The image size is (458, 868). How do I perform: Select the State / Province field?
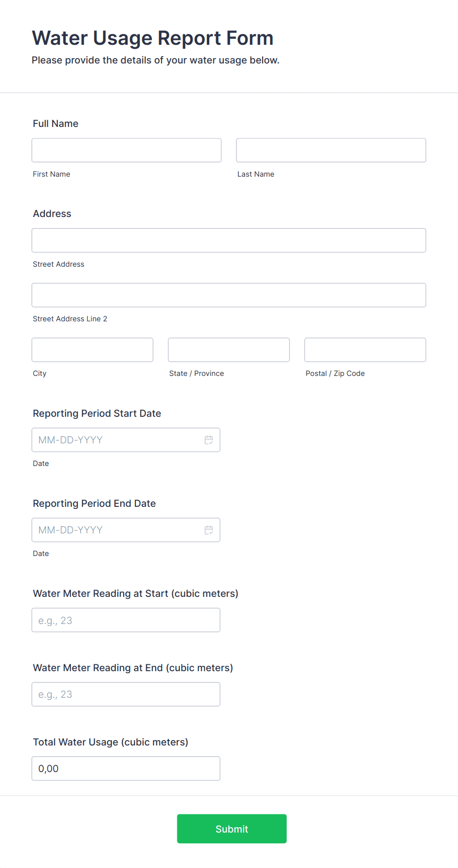229,350
